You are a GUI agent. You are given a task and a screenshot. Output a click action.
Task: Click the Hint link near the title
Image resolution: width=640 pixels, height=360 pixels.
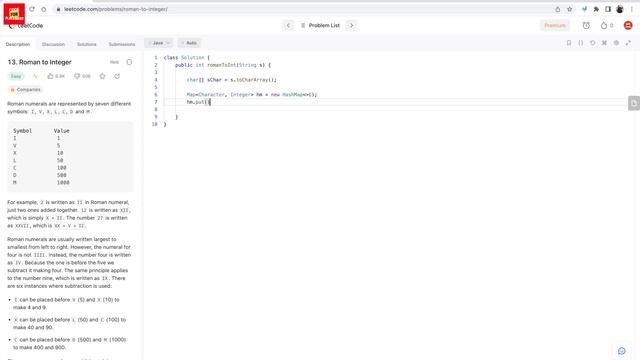coord(114,62)
